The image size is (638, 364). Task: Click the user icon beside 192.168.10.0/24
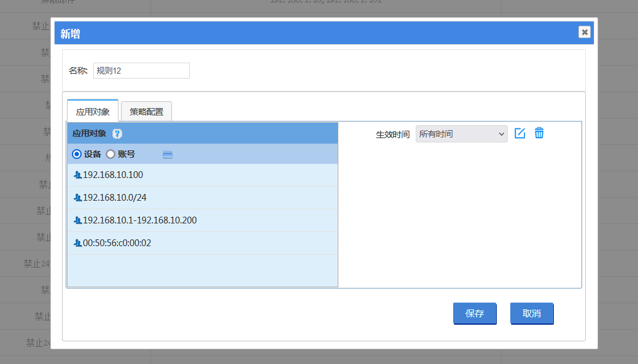pos(77,198)
